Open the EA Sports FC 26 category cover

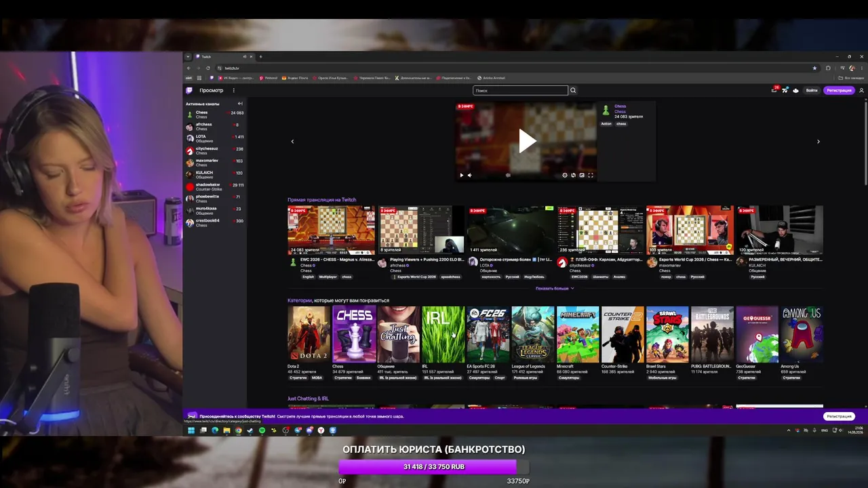click(488, 334)
